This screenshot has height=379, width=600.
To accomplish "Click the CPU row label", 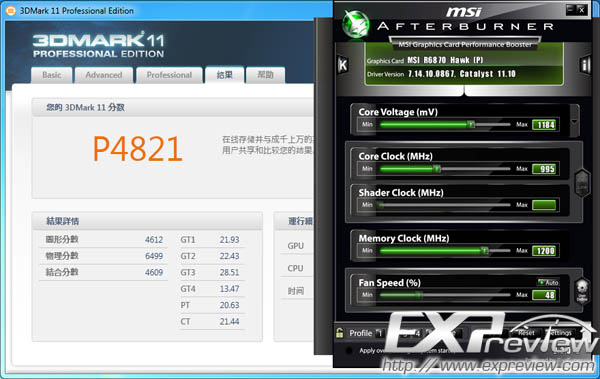I will (x=295, y=268).
